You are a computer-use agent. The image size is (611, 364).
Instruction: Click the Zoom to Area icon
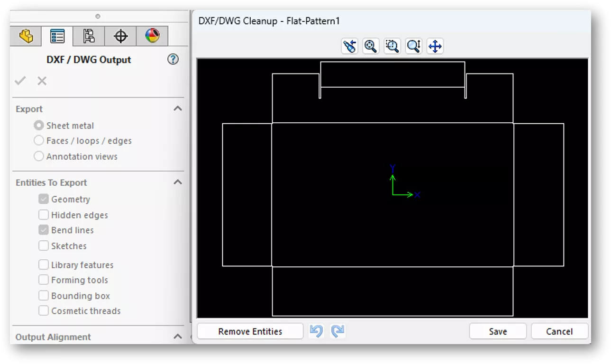392,46
